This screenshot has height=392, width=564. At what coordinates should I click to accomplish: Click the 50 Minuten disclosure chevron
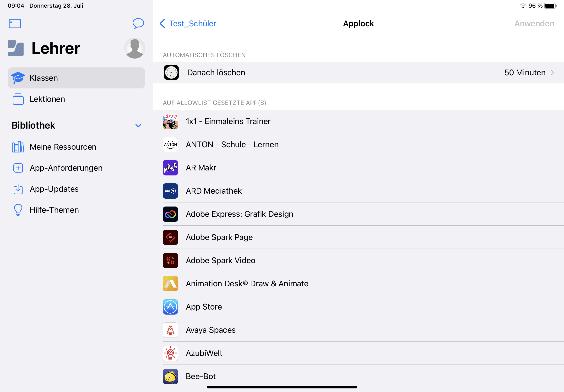pyautogui.click(x=552, y=72)
